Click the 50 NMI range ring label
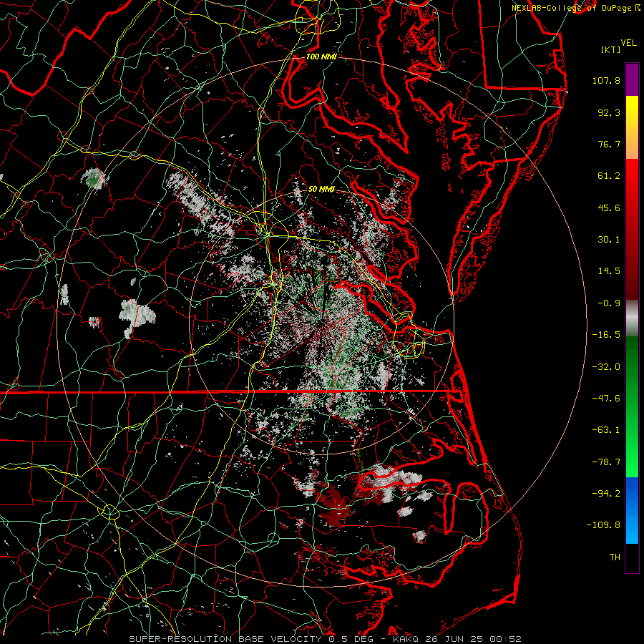This screenshot has height=644, width=644. click(x=321, y=189)
